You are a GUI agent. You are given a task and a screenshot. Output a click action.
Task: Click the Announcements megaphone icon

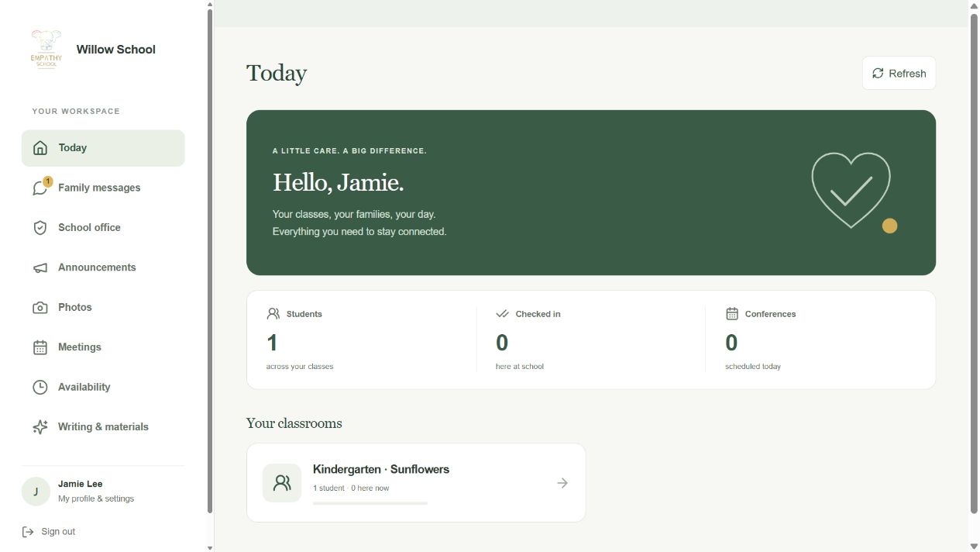40,267
